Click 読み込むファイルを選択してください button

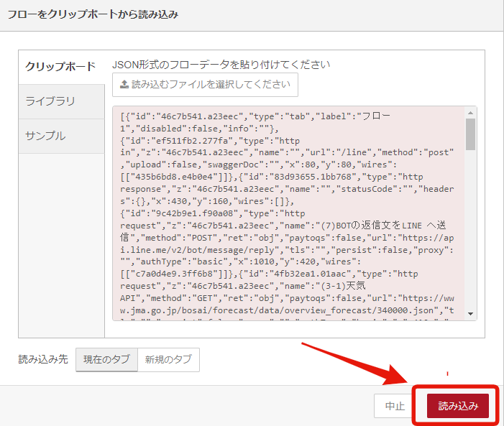205,85
